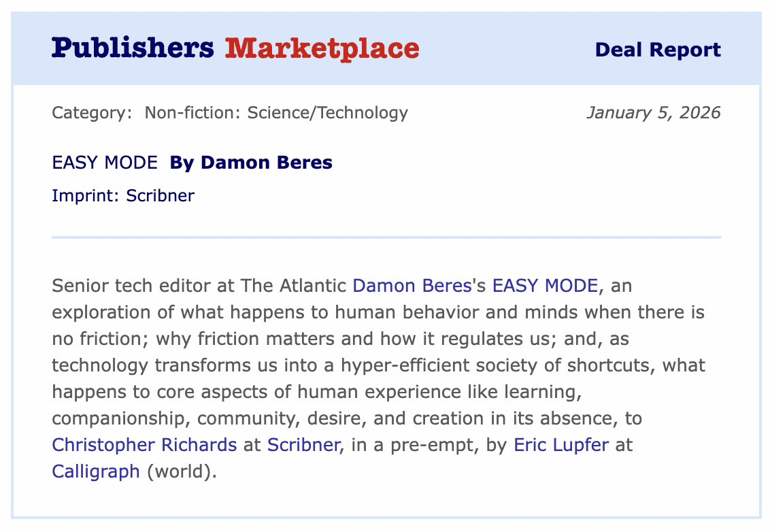This screenshot has height=532, width=770.
Task: Click the horizontal divider below the imprint
Action: click(386, 237)
